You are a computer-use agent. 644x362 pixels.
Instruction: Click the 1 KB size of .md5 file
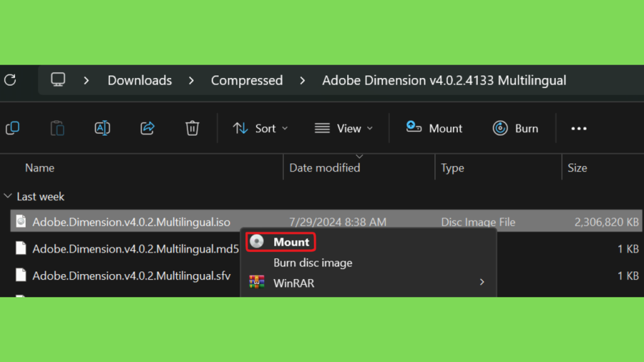628,249
